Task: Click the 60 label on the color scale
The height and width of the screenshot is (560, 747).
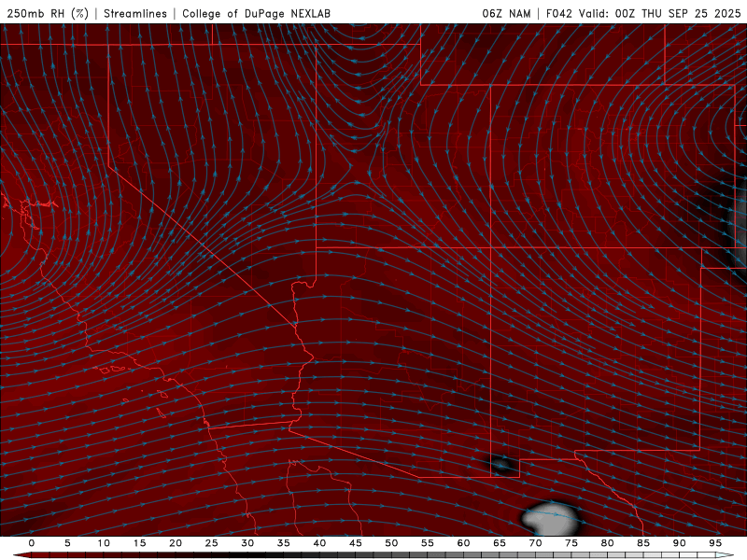Action: click(x=463, y=543)
